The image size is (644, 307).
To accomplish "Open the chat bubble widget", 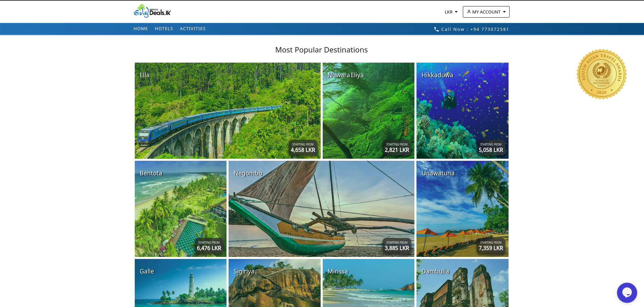I will (626, 292).
